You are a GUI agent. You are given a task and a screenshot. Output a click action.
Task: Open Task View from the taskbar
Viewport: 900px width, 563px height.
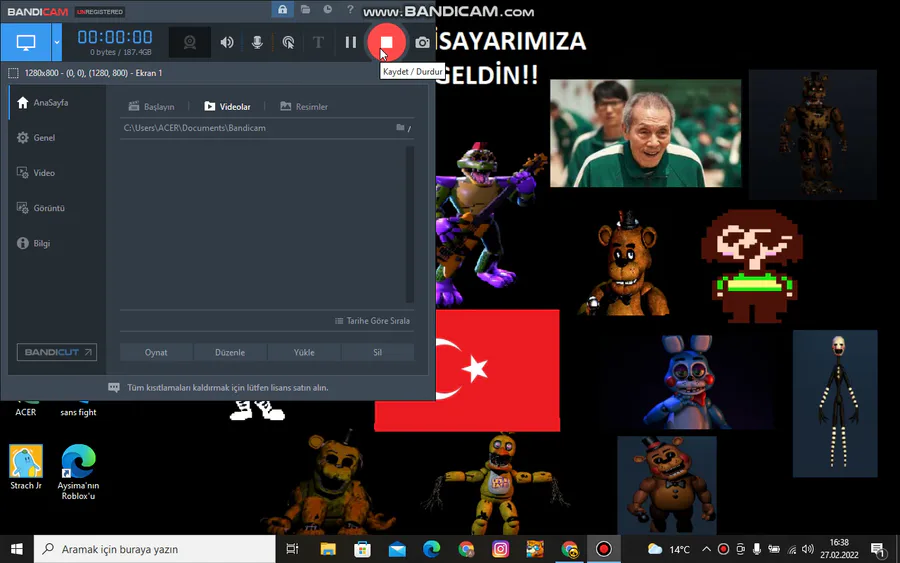292,549
